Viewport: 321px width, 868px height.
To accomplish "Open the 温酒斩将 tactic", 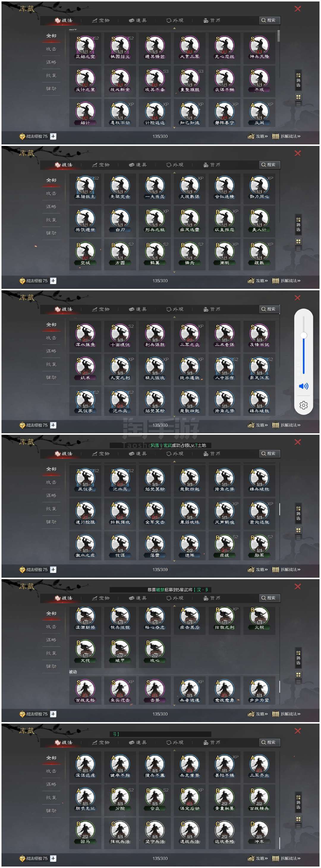I will 85,621.
